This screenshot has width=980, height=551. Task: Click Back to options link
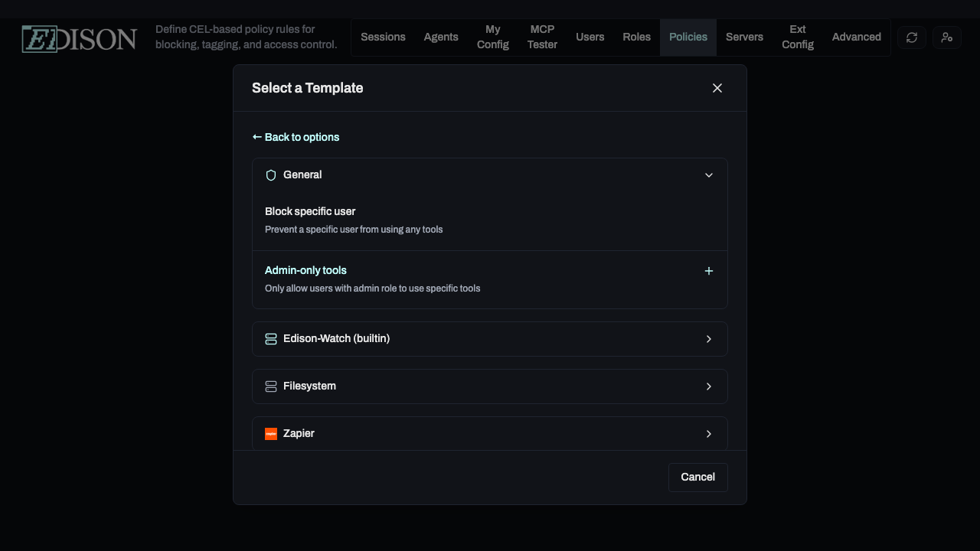[x=296, y=136]
